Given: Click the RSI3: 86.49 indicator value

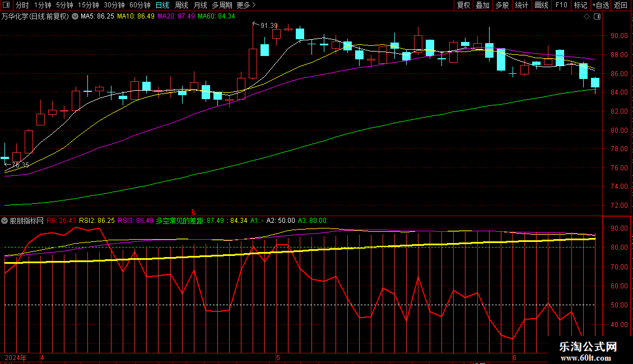Looking at the screenshot, I should [136, 221].
